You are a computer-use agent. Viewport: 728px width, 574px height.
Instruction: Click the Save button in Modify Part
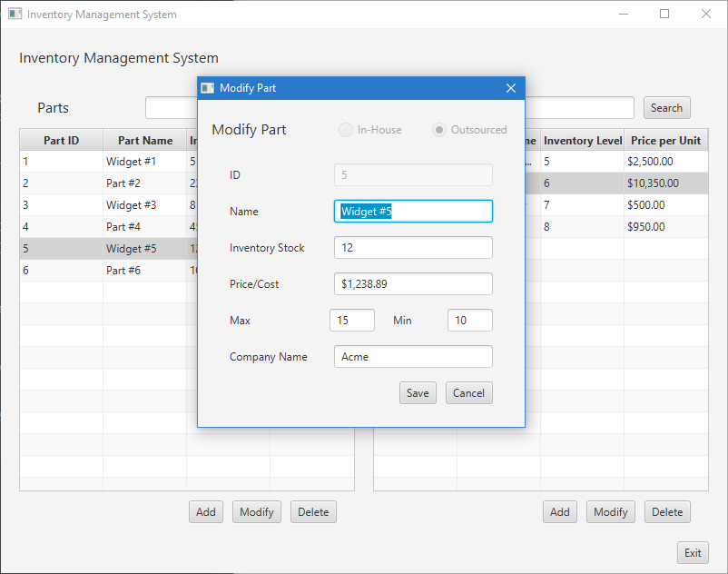coord(418,392)
